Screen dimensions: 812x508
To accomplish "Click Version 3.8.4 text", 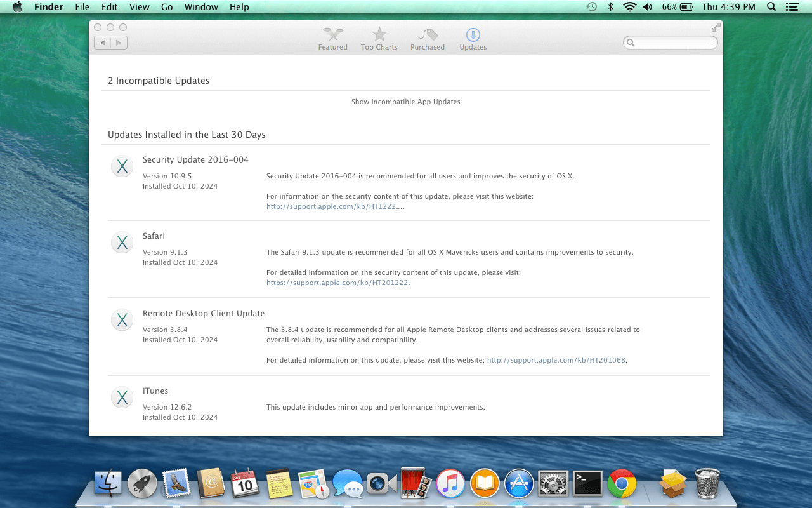I will 165,330.
